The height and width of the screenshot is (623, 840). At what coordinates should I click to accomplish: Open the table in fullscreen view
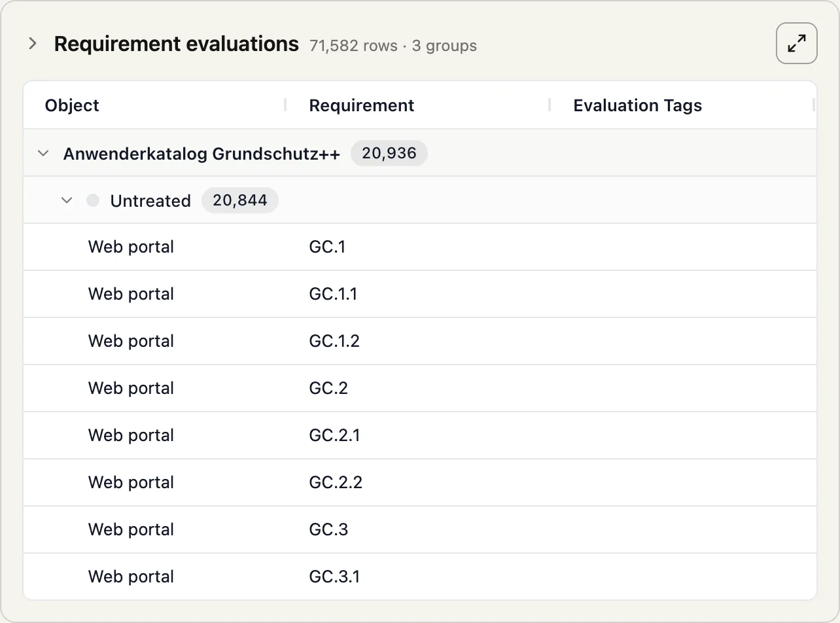[796, 44]
